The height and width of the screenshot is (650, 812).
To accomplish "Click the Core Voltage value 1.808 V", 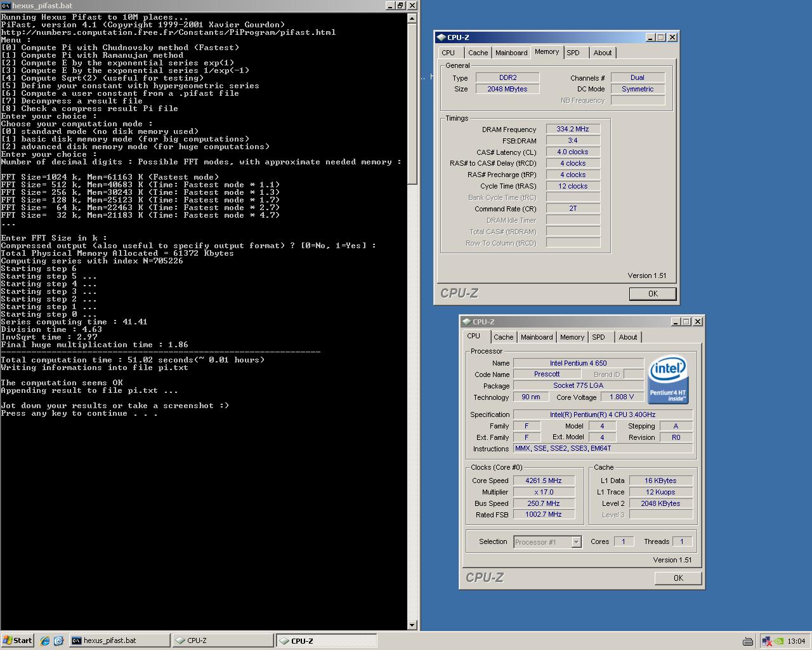I will (622, 397).
